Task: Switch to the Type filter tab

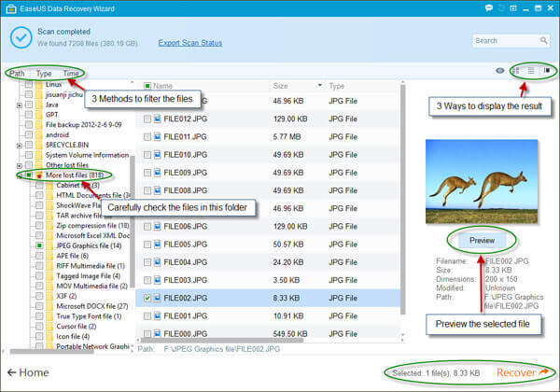Action: click(44, 73)
